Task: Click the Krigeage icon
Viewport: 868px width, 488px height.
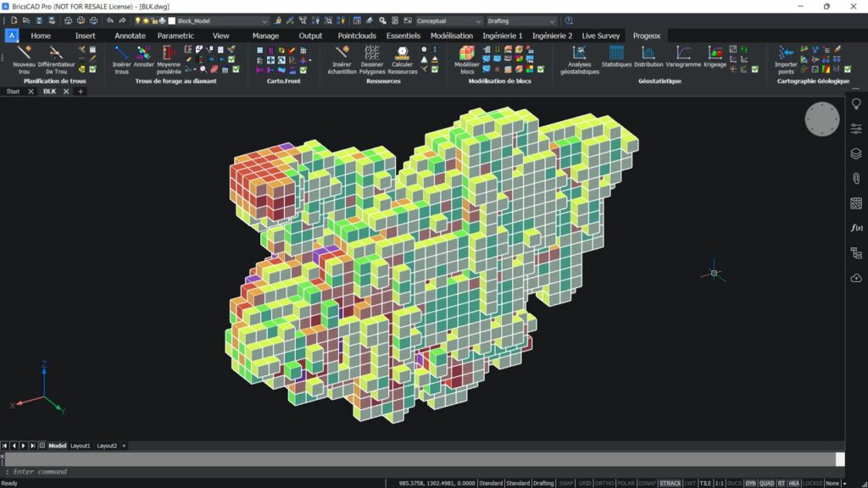Action: pyautogui.click(x=715, y=58)
